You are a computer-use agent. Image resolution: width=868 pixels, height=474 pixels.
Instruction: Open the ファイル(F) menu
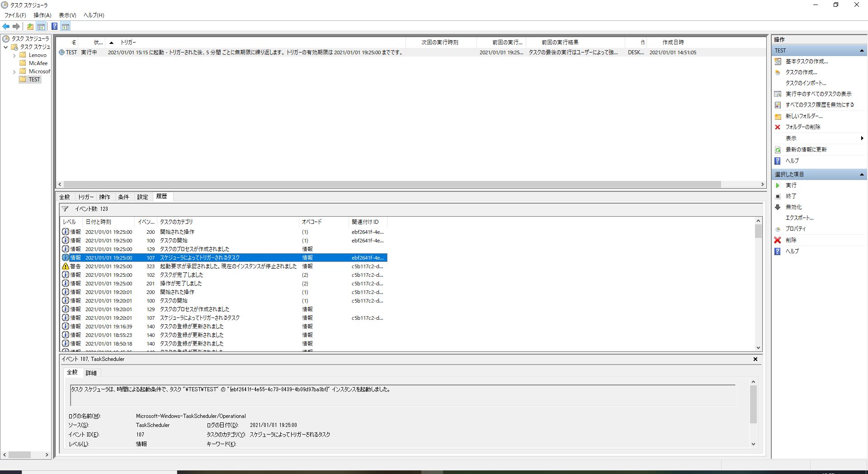coord(15,15)
